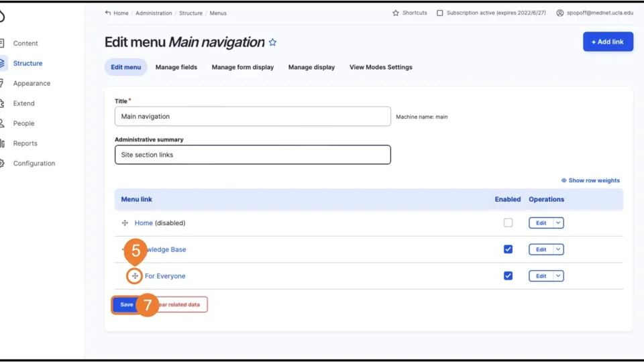The height and width of the screenshot is (362, 644).
Task: Go to Menus breadcrumb
Action: pyautogui.click(x=218, y=13)
